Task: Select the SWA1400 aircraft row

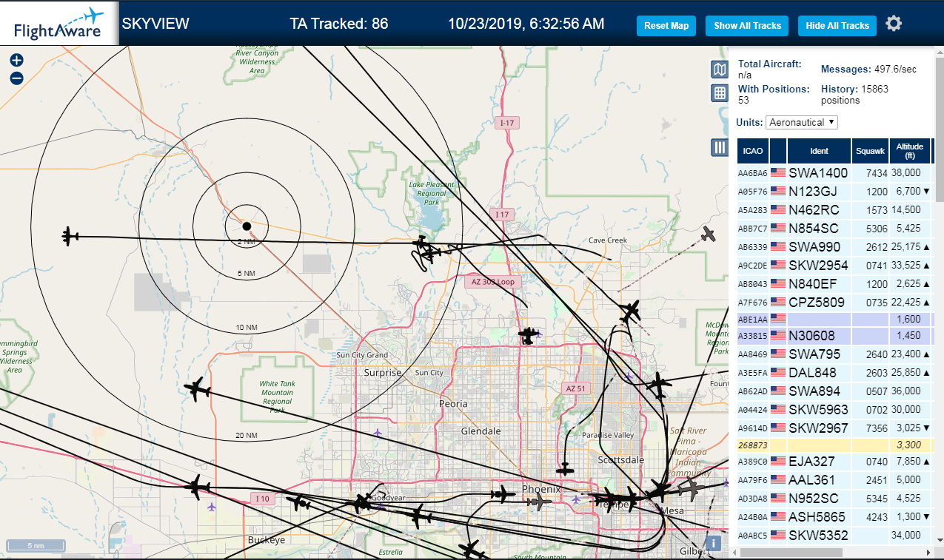Action: [x=834, y=173]
